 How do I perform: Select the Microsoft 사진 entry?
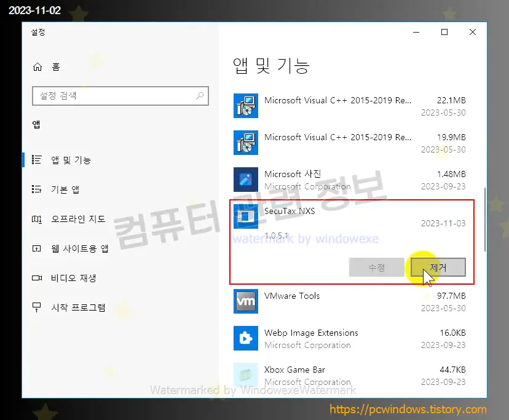(350, 180)
